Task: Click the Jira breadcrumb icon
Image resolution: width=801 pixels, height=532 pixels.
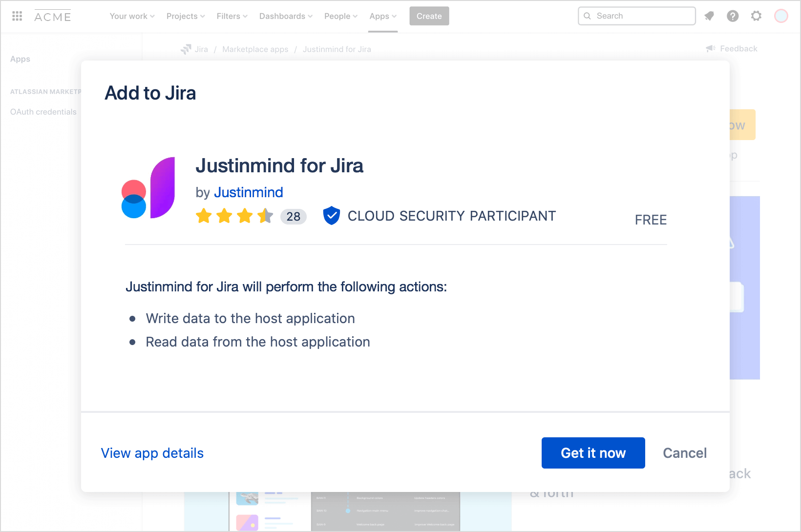Action: (186, 49)
